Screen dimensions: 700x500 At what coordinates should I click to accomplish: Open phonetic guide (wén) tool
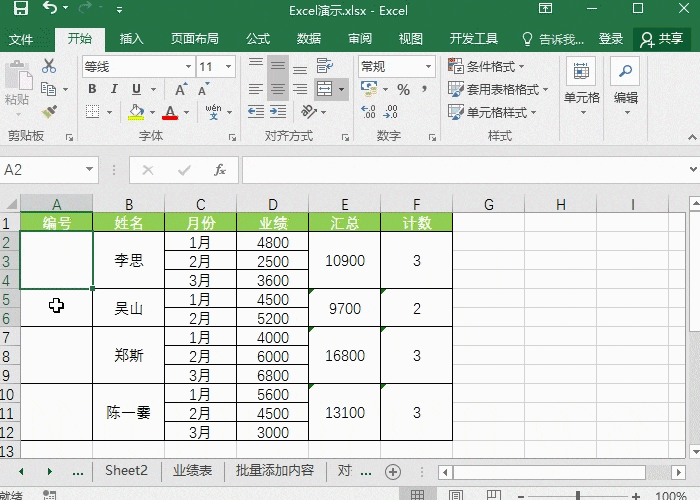click(213, 112)
